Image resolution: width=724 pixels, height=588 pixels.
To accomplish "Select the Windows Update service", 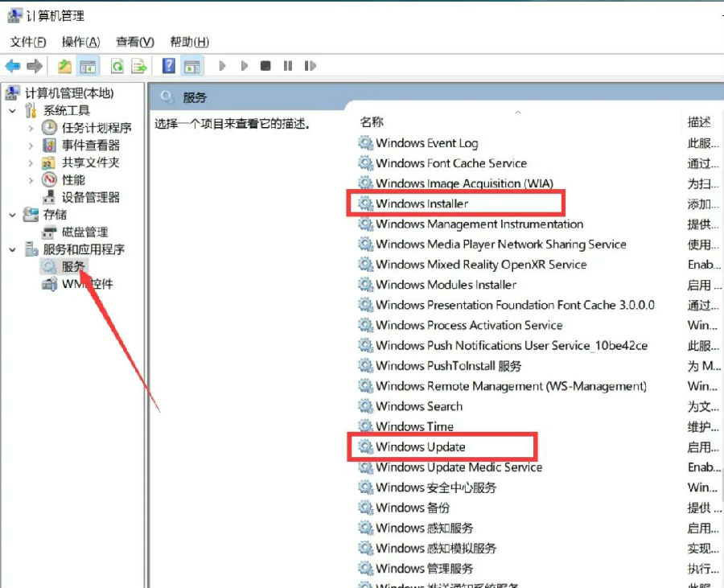I will (421, 446).
